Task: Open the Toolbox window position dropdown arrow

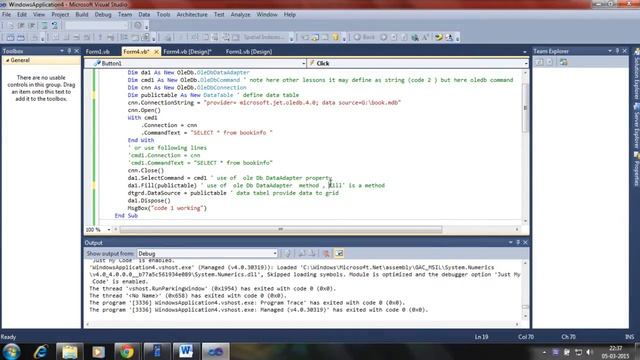Action: pyautogui.click(x=62, y=51)
